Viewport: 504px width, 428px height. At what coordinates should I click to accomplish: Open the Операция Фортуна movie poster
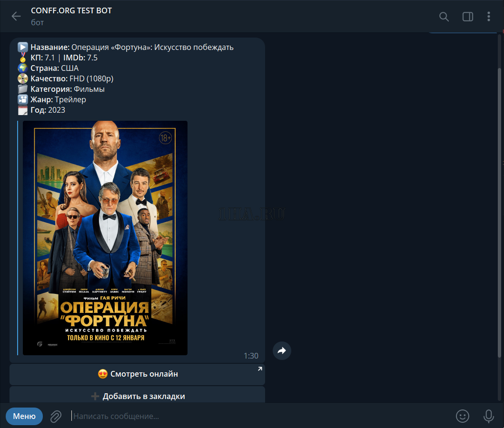pos(105,238)
